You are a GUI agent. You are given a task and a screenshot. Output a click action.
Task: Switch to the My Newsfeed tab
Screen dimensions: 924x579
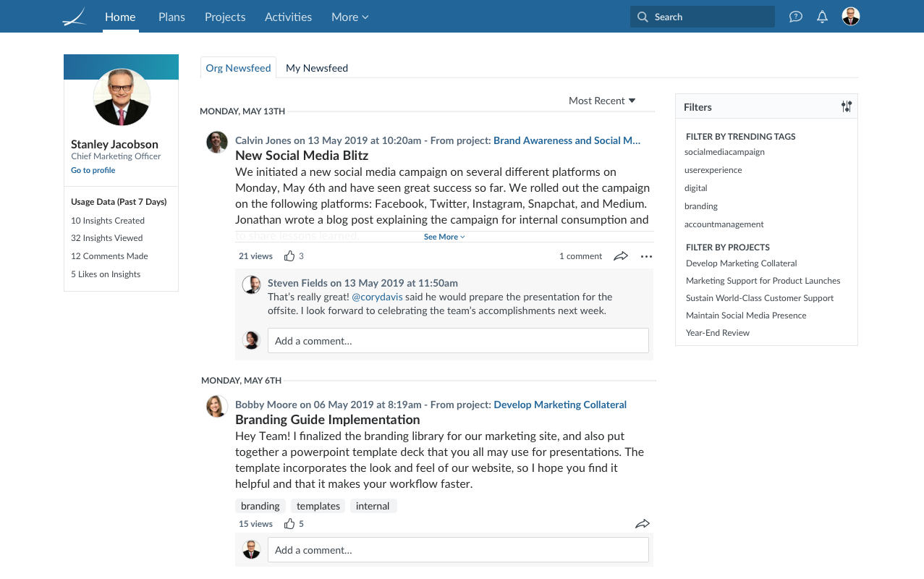pyautogui.click(x=317, y=67)
